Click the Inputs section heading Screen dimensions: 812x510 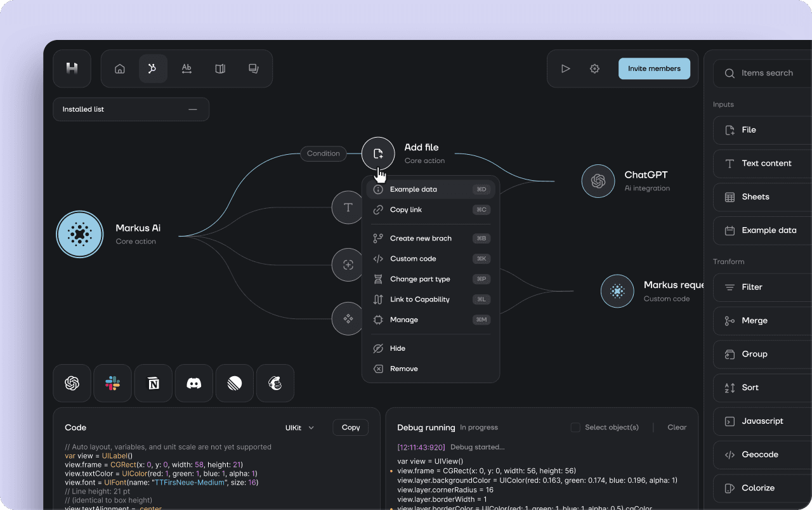coord(723,105)
